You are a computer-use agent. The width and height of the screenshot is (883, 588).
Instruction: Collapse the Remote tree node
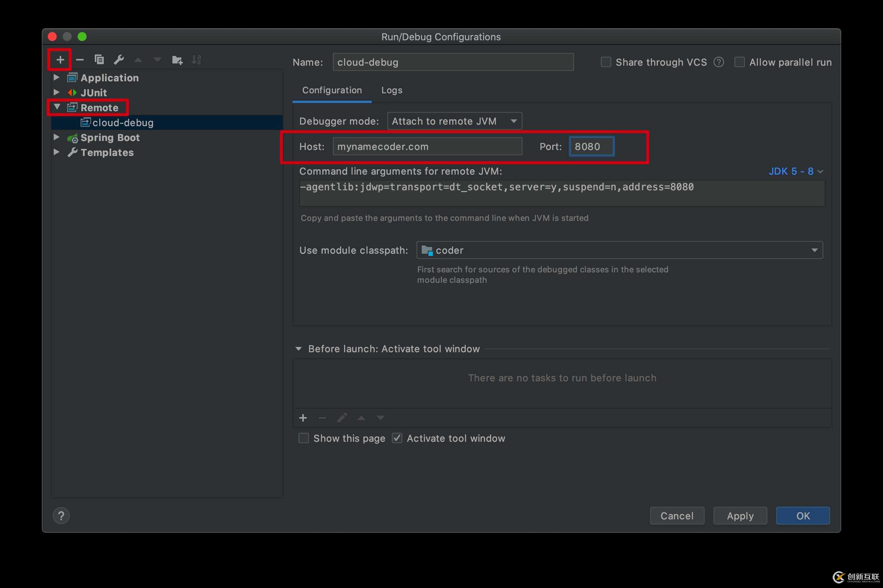[x=57, y=107]
